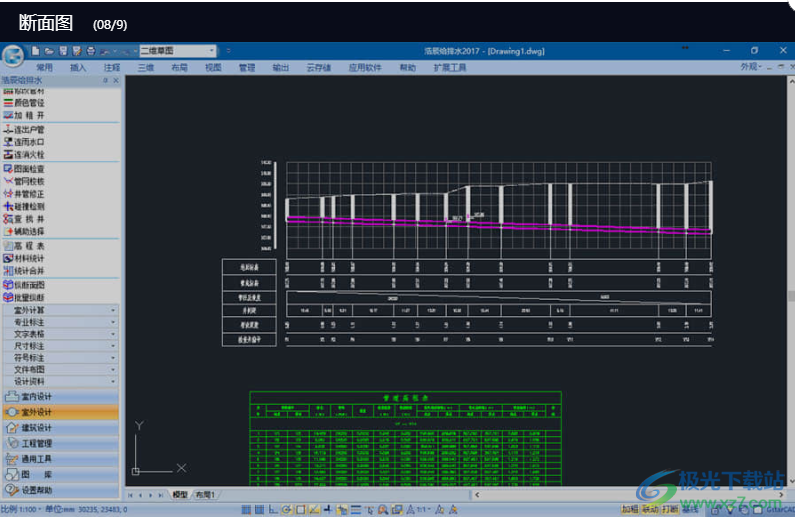This screenshot has height=519, width=795.
Task: Click the round application menu button
Action: [13, 56]
